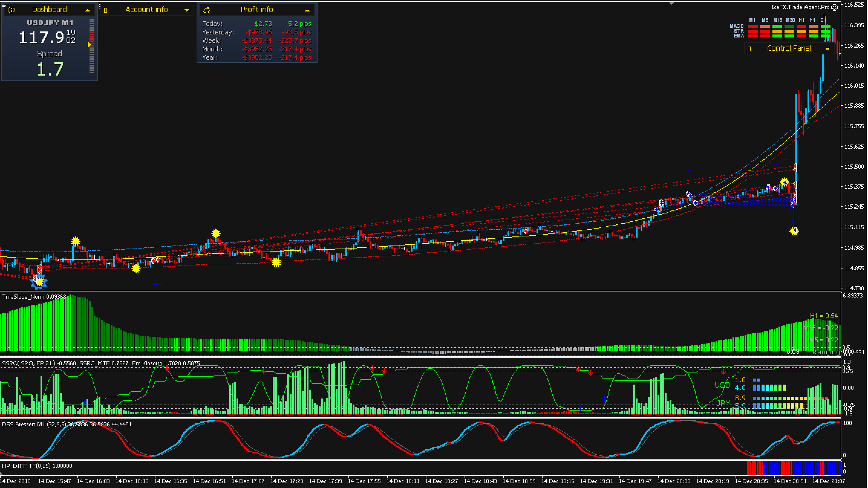Click the yellow starburst above the 16:03 candle peak

tap(76, 241)
